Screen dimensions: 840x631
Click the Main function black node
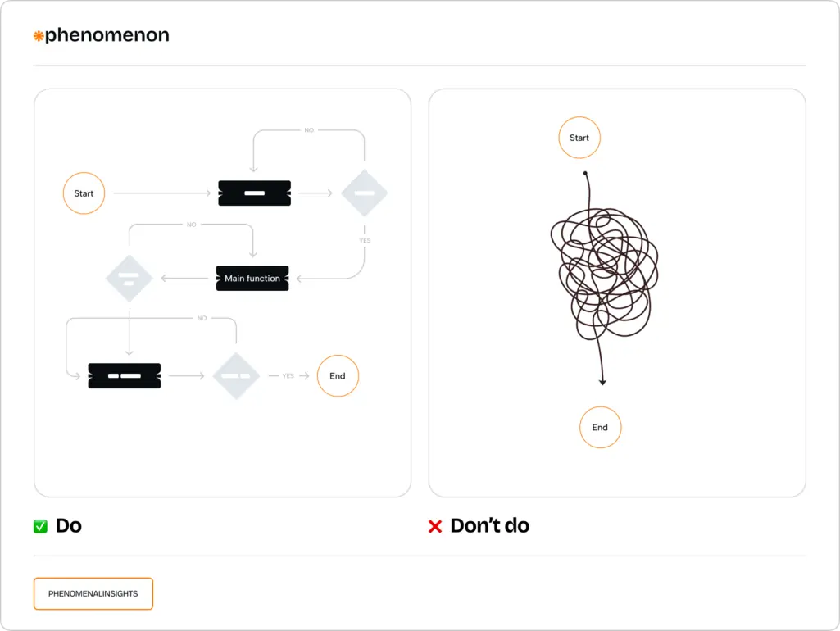tap(252, 278)
